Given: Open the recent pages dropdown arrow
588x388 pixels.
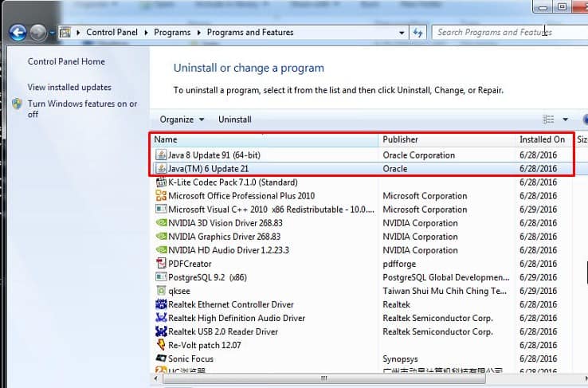Looking at the screenshot, I should tap(52, 33).
